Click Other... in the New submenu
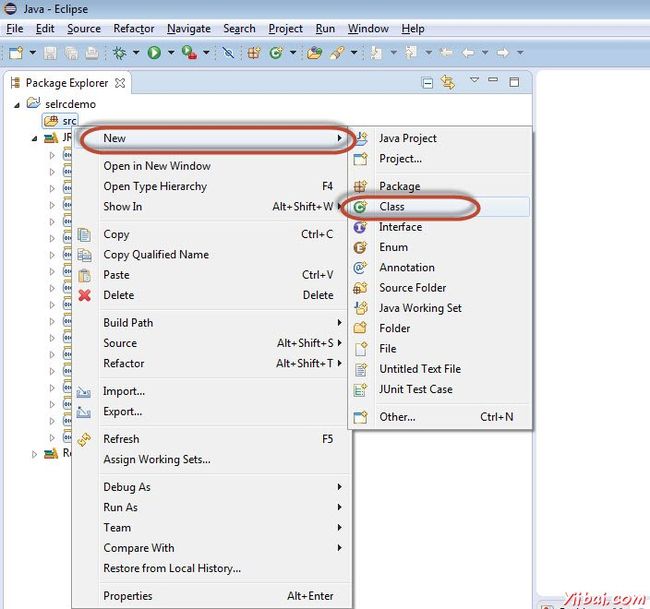This screenshot has height=609, width=650. click(440, 417)
